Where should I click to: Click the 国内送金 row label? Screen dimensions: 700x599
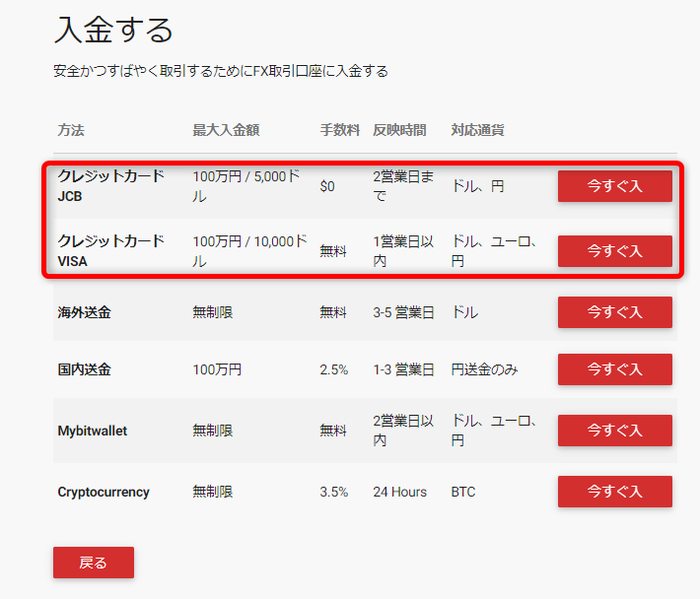(84, 369)
